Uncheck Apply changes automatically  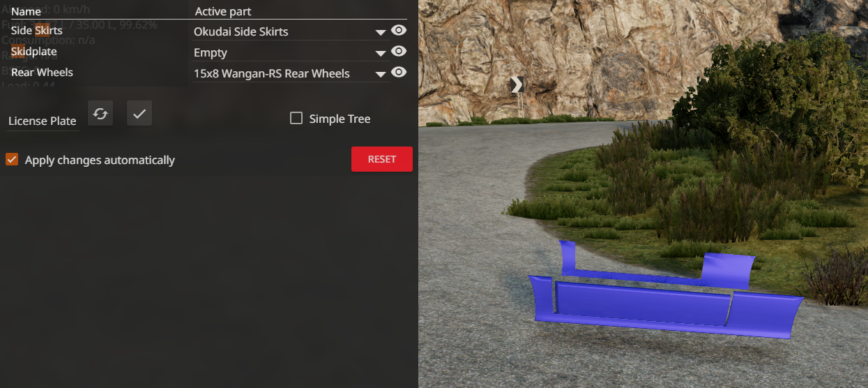pyautogui.click(x=11, y=160)
